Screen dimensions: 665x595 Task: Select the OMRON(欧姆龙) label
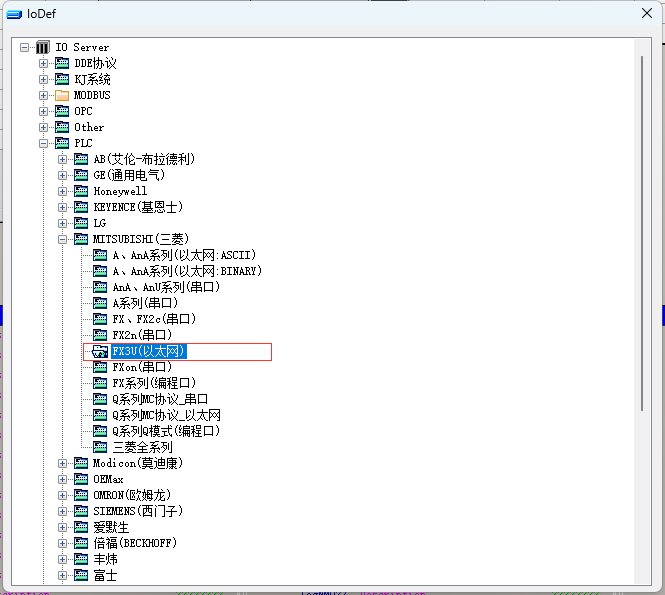[132, 495]
